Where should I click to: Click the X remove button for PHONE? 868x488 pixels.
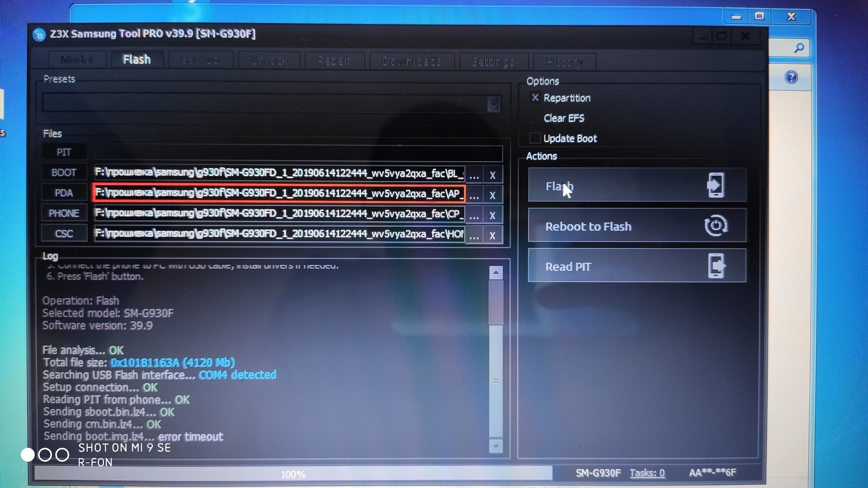[492, 214]
